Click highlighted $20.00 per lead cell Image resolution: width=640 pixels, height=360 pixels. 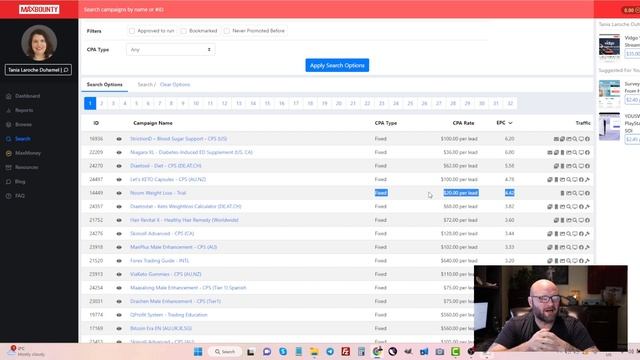pyautogui.click(x=461, y=193)
